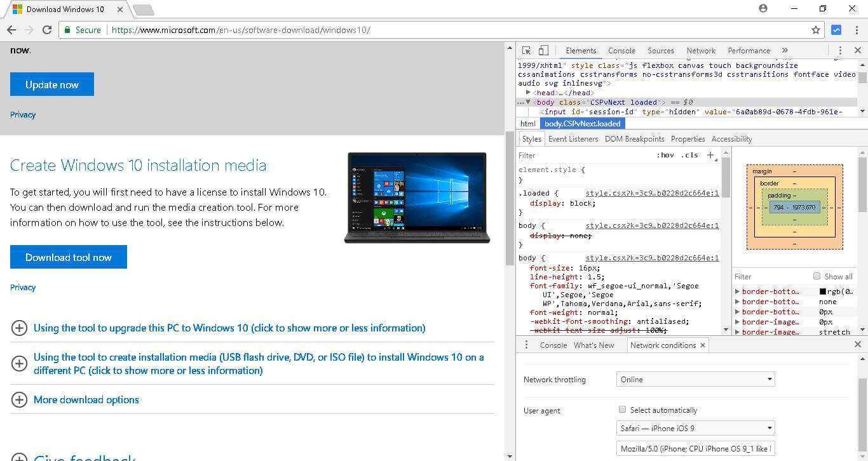The height and width of the screenshot is (461, 868).
Task: Open the Performance tab
Action: click(x=749, y=51)
